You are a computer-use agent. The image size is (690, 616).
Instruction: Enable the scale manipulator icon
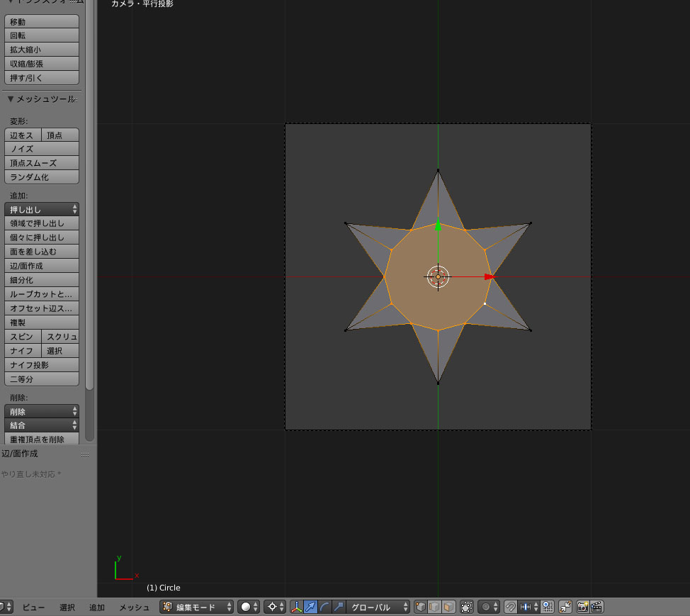(x=339, y=607)
